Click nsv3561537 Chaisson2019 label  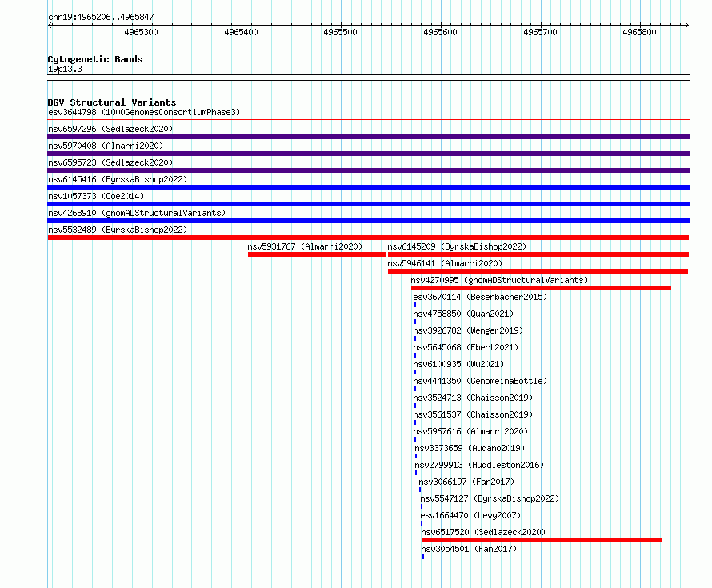[x=473, y=414]
